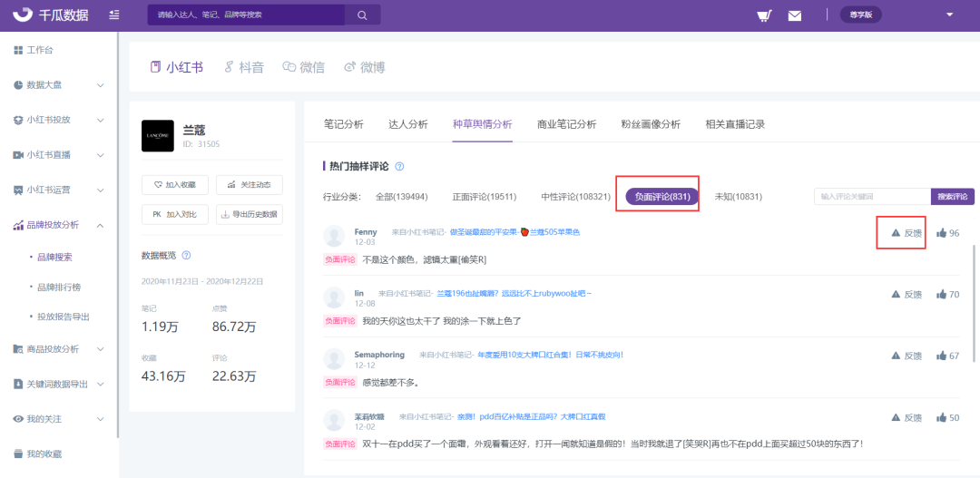Viewport: 980px width, 478px height.
Task: Open 达人分析 tab
Action: pyautogui.click(x=408, y=123)
